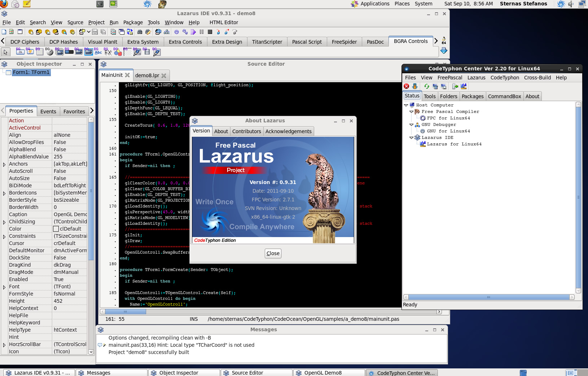Select the BG knob component
The height and width of the screenshot is (376, 588).
(49, 52)
